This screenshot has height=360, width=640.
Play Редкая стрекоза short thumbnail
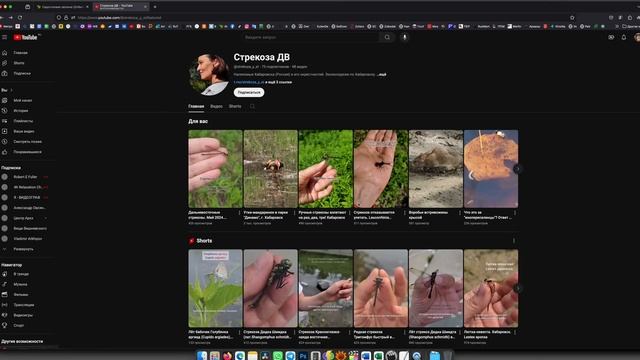[x=381, y=288]
